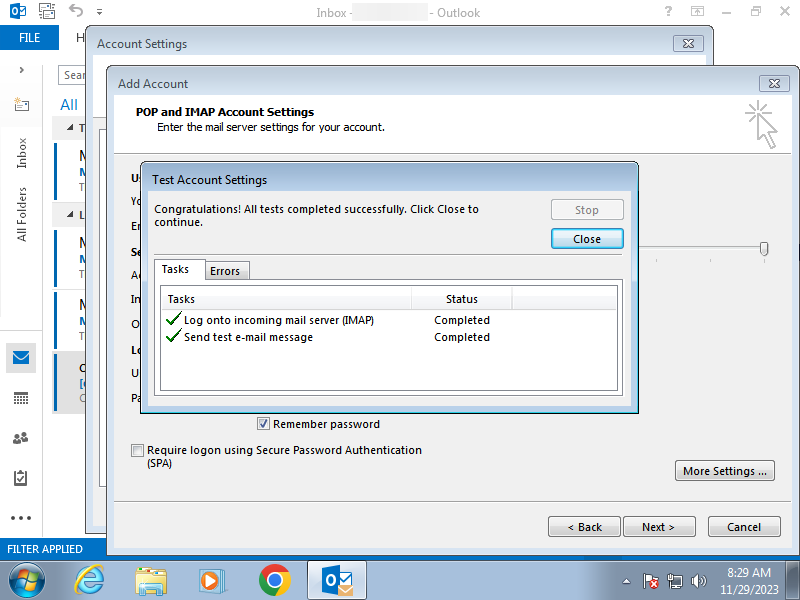Click the Undo arrow in title bar
Image resolution: width=800 pixels, height=600 pixels.
76,13
